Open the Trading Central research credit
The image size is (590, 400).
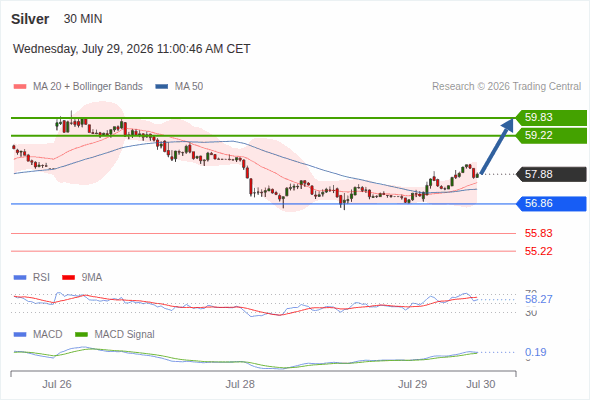[506, 87]
